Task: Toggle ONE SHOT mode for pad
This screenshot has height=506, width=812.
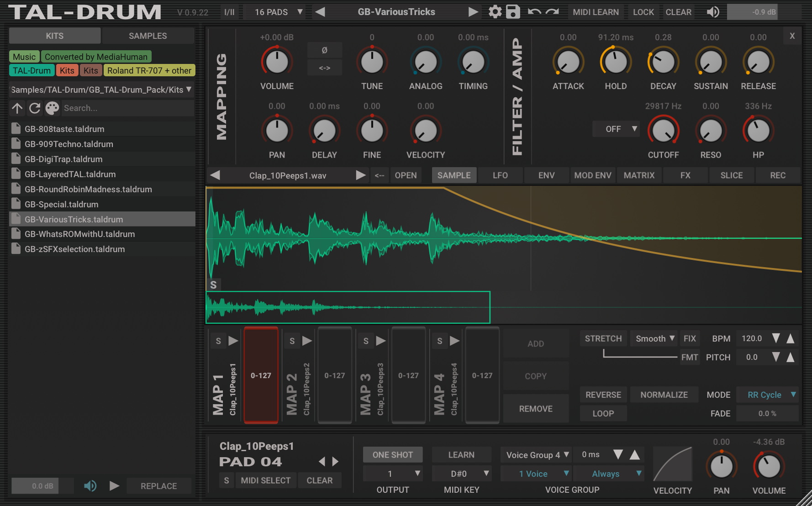Action: (392, 455)
